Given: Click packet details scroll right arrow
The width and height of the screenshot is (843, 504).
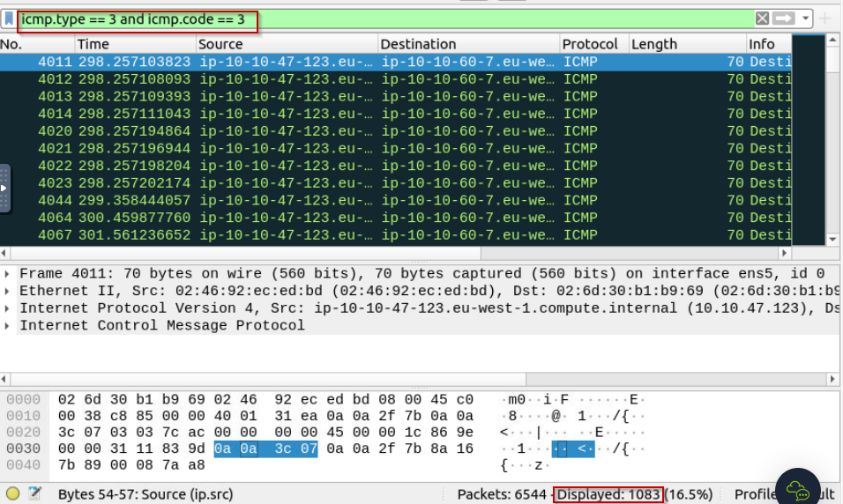Looking at the screenshot, I should 832,379.
